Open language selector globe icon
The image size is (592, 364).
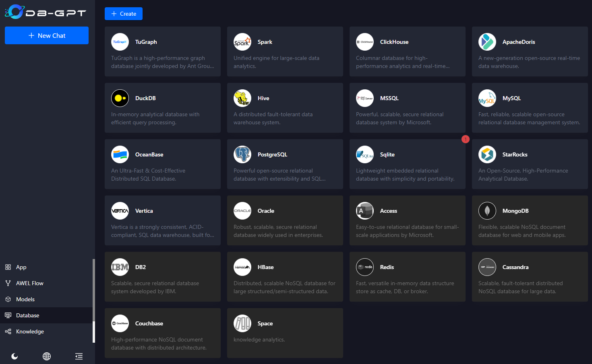coord(47,356)
